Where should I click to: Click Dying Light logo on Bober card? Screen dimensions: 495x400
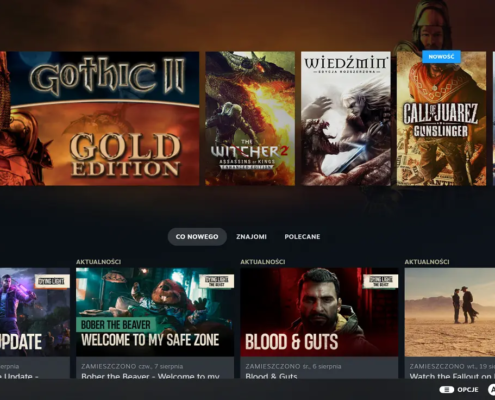(216, 281)
